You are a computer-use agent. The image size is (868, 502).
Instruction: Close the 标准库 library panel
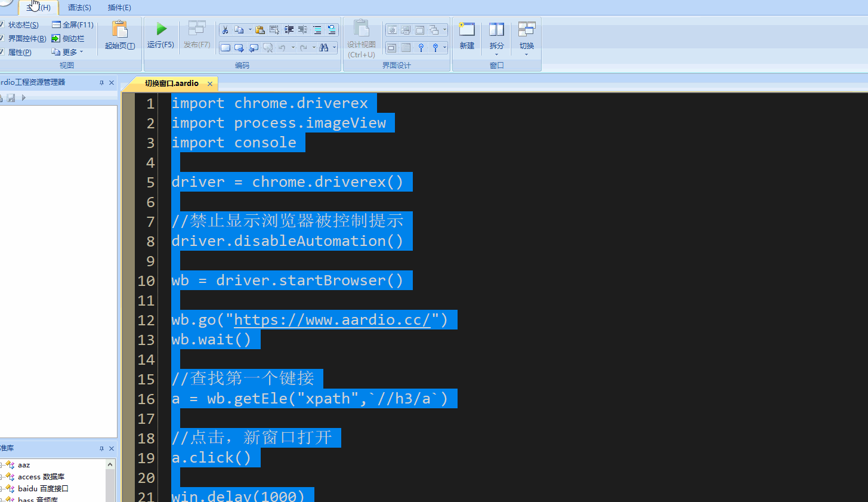tap(112, 448)
